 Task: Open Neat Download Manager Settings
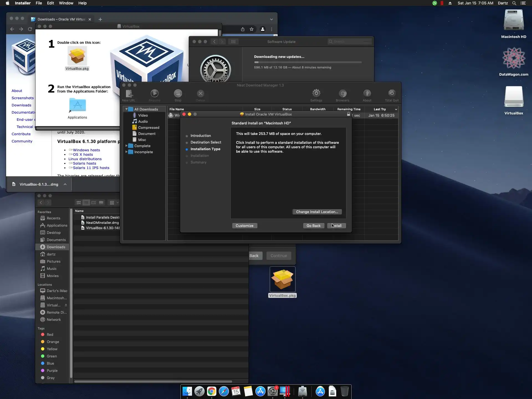point(316,93)
